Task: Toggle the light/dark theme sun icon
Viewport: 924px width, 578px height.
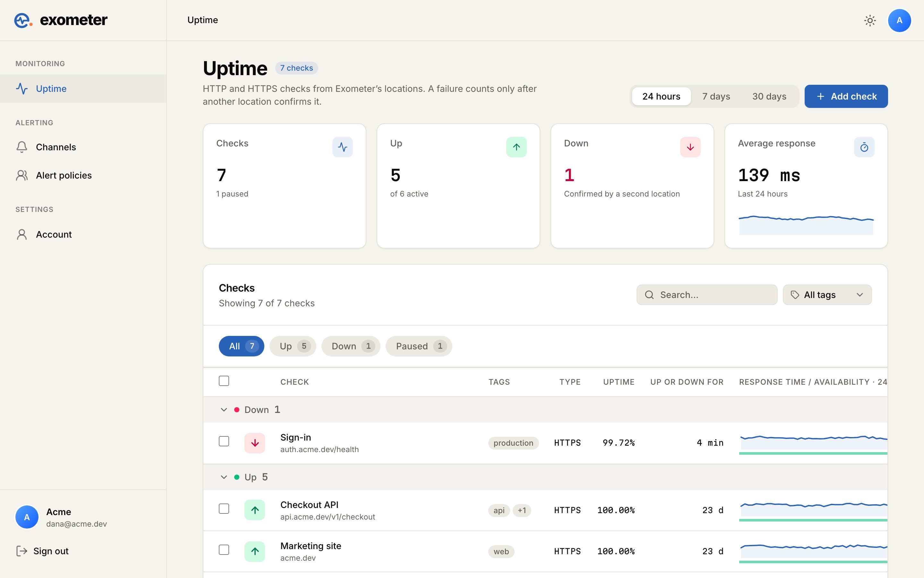Action: click(x=870, y=20)
